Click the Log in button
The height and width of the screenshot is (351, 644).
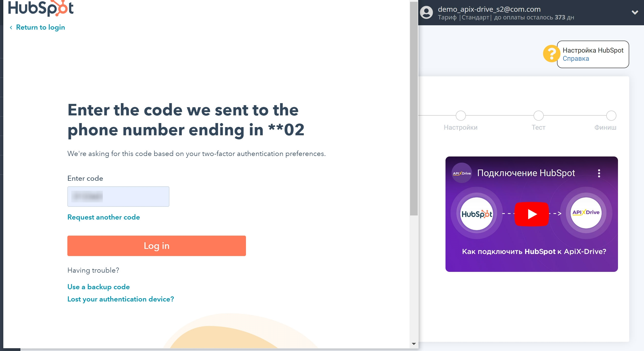tap(157, 246)
